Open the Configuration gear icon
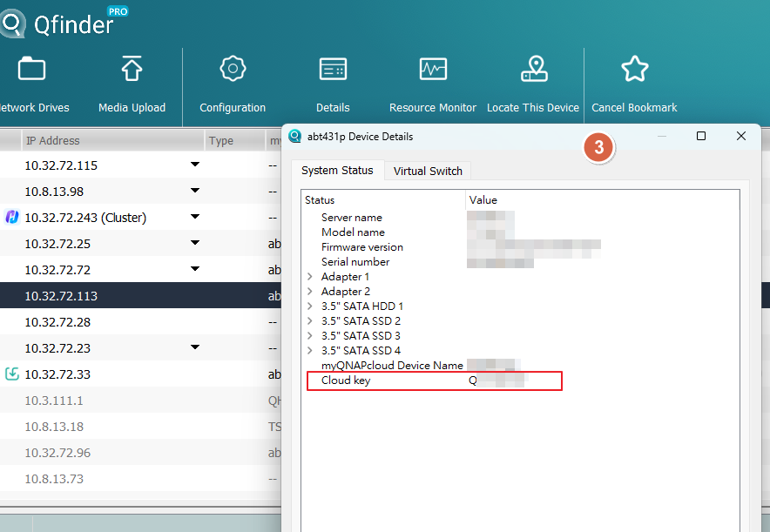The image size is (770, 532). tap(233, 69)
